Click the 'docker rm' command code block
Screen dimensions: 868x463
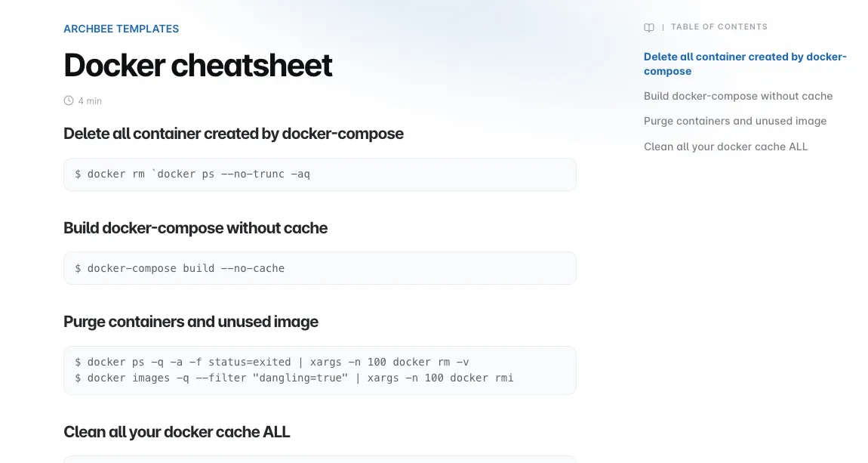point(320,174)
